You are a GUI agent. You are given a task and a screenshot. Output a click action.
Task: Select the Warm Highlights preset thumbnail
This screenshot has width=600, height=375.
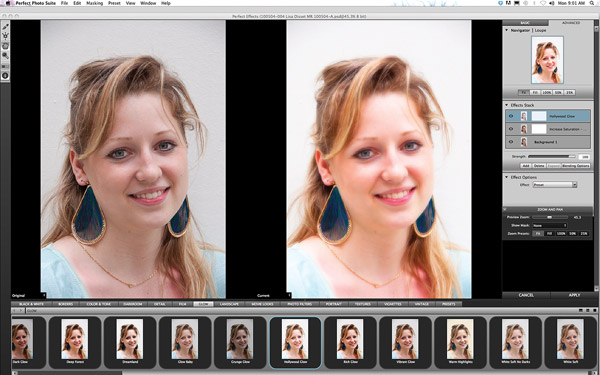[x=460, y=343]
